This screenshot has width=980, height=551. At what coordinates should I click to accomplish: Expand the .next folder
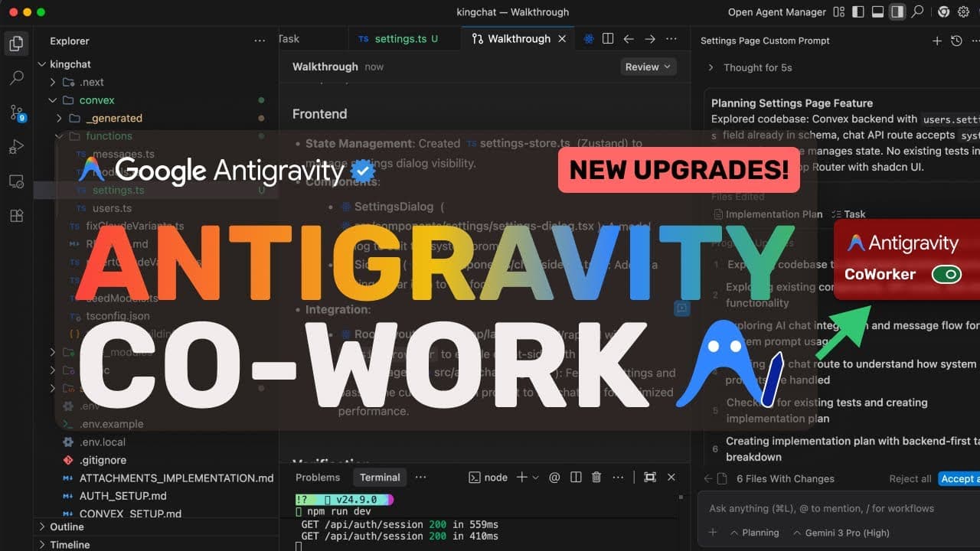click(53, 82)
